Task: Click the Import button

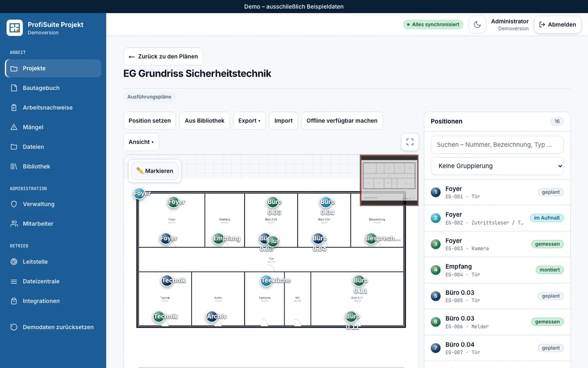Action: [283, 121]
